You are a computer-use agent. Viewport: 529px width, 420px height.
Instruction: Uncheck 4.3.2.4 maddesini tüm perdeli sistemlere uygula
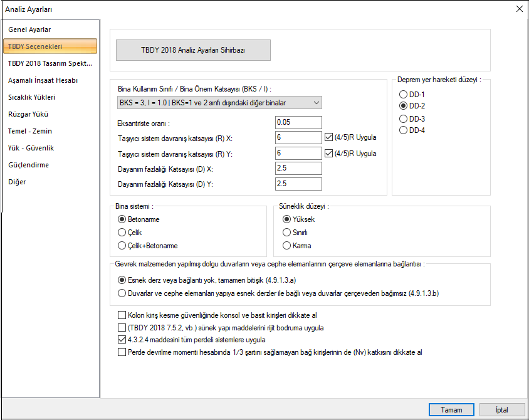[x=122, y=340]
